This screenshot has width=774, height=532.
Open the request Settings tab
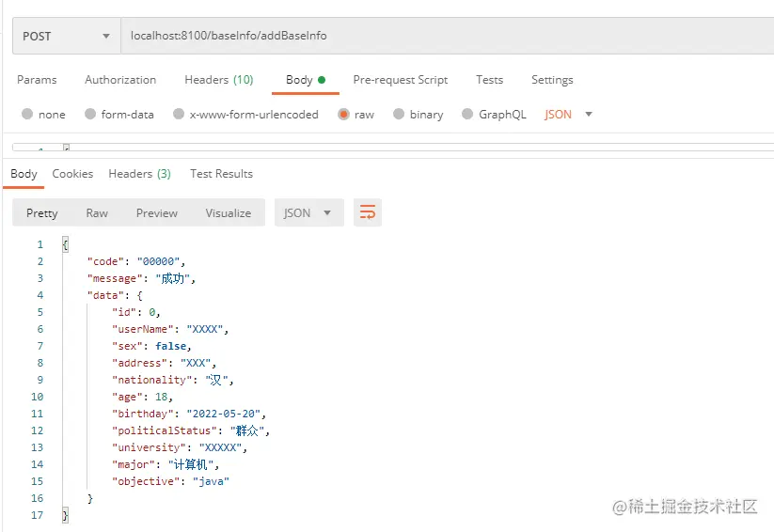pos(552,80)
